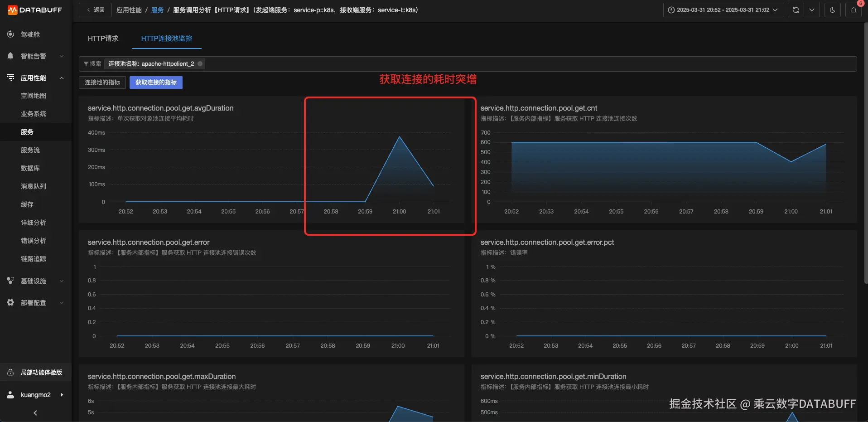Screen dimensions: 868x422
Task: Collapse the sidebar with the bottom chevron
Action: (x=35, y=412)
